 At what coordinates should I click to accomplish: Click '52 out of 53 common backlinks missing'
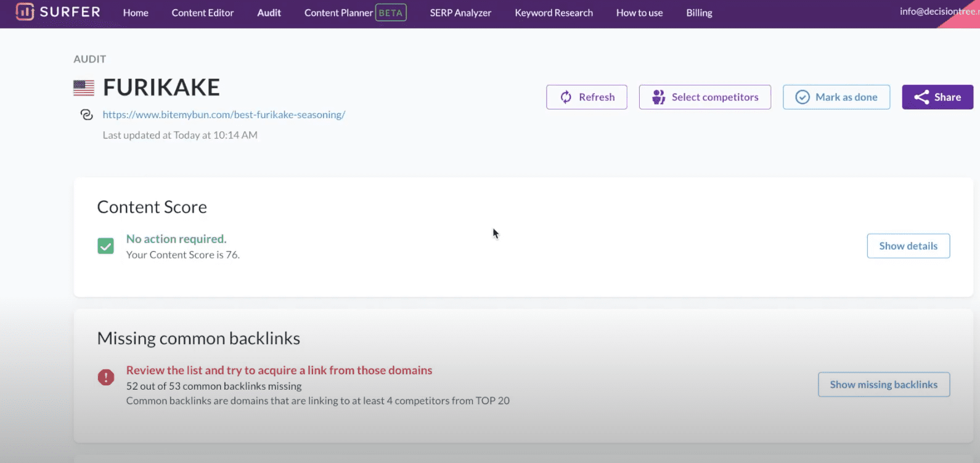click(x=214, y=386)
